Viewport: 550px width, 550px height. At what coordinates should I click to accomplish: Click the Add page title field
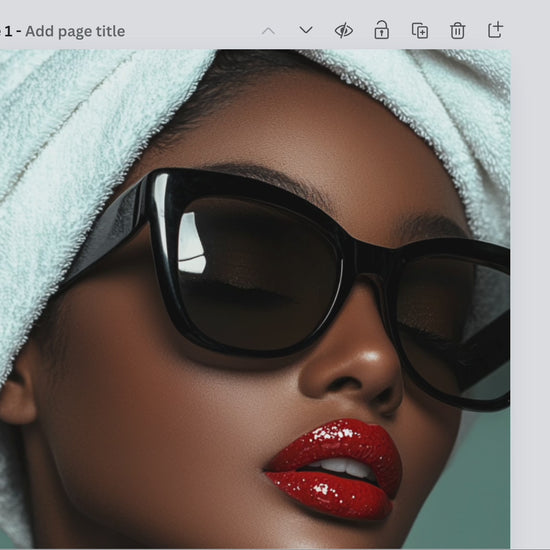point(75,31)
